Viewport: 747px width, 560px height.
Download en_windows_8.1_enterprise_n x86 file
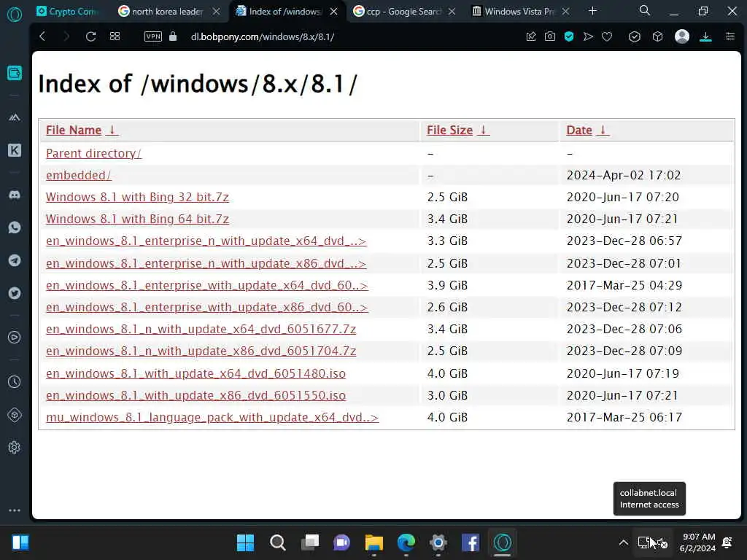pyautogui.click(x=206, y=263)
